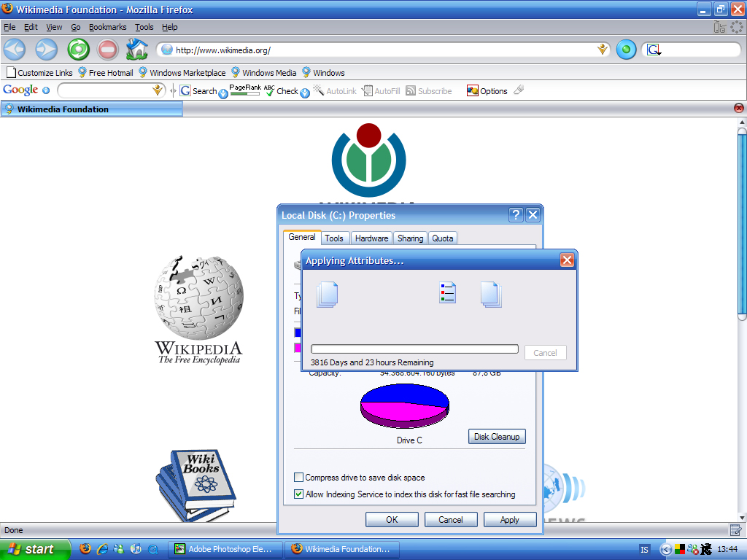Screen dimensions: 747x560
Task: Click the Subscribe feed button
Action: [x=429, y=90]
